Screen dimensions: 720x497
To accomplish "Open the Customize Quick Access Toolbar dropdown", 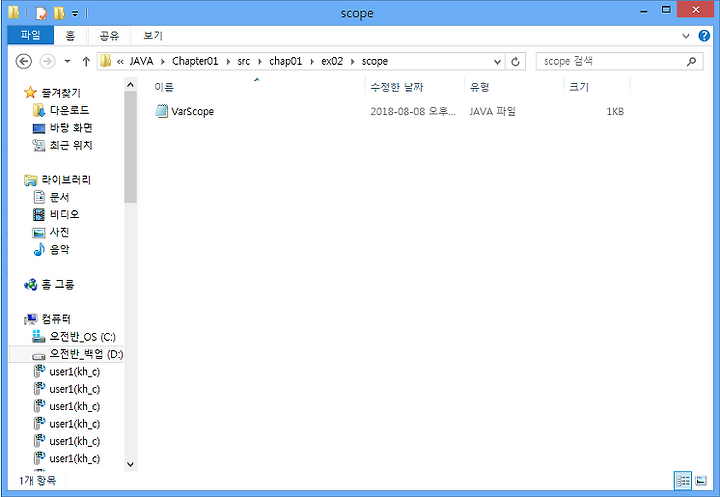I will pos(75,14).
